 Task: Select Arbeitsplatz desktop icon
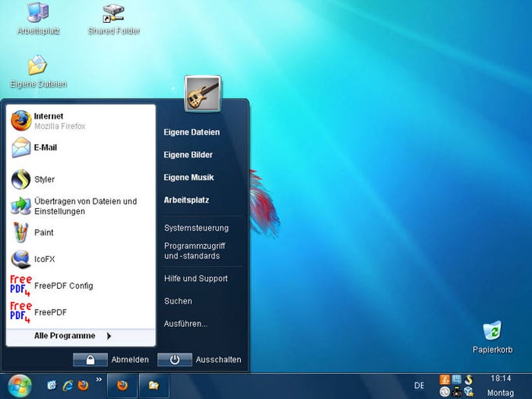coord(38,19)
